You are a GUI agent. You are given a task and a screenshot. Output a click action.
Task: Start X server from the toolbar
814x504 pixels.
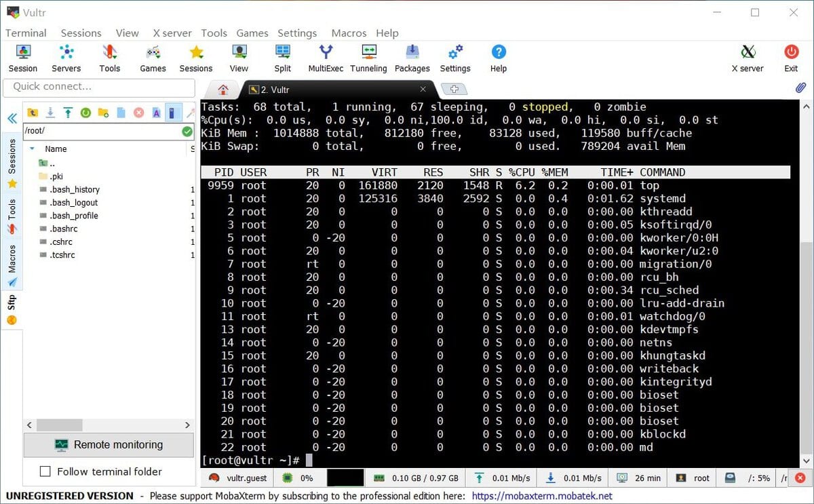pyautogui.click(x=748, y=58)
